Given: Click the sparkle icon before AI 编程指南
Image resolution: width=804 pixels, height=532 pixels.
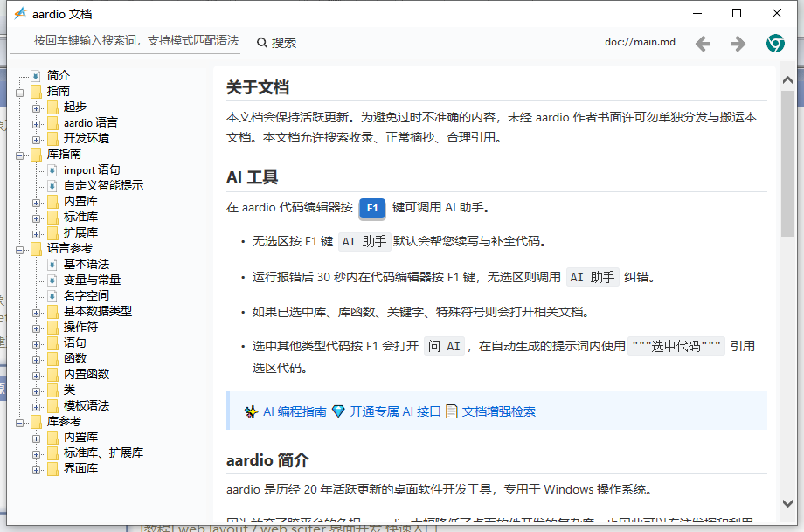Looking at the screenshot, I should coord(252,411).
